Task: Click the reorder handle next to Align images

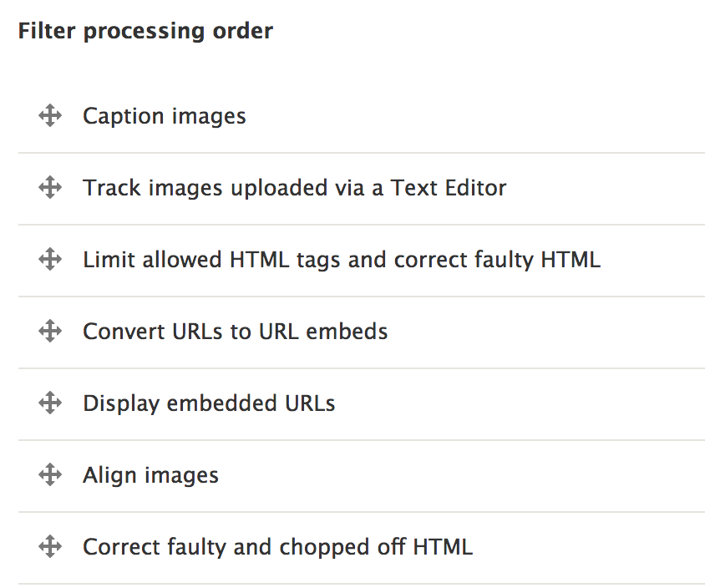Action: (50, 474)
